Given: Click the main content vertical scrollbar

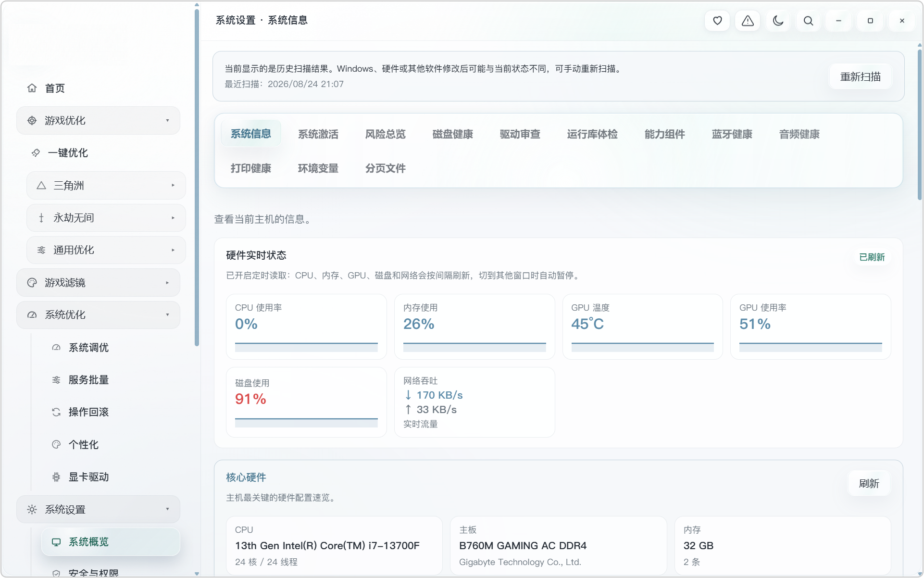Looking at the screenshot, I should coord(920,124).
